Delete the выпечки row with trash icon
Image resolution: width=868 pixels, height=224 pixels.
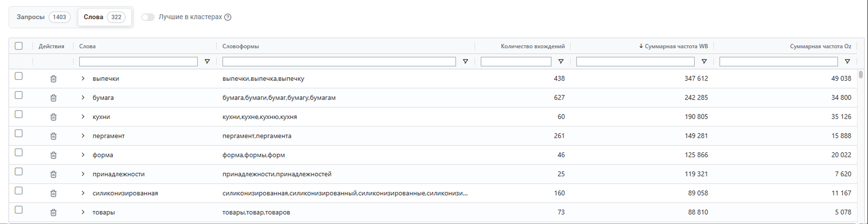pos(53,79)
